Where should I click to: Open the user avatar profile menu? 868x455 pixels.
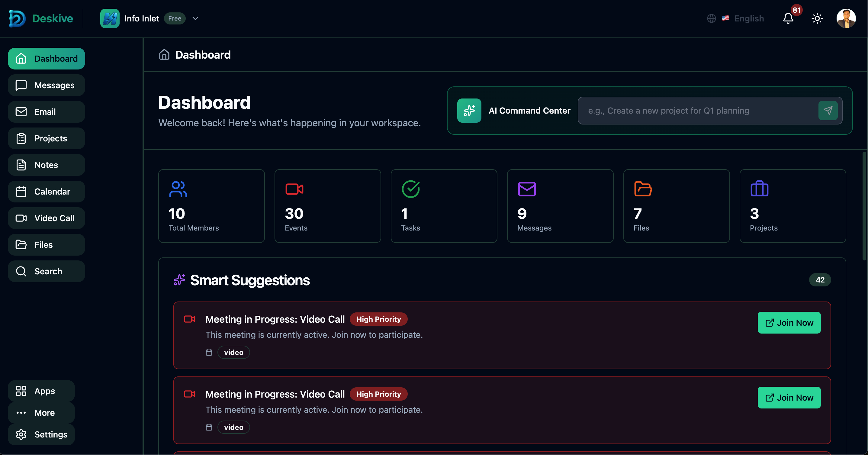click(x=846, y=18)
